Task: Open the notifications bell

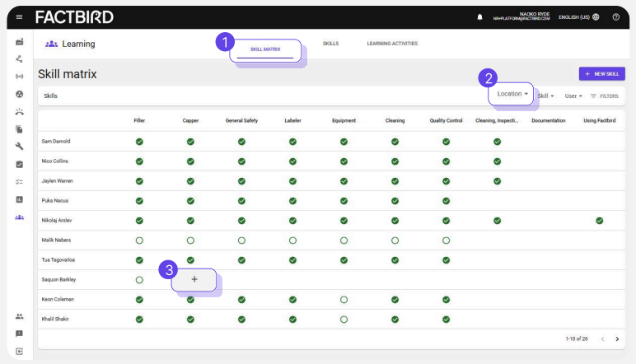Action: tap(479, 17)
